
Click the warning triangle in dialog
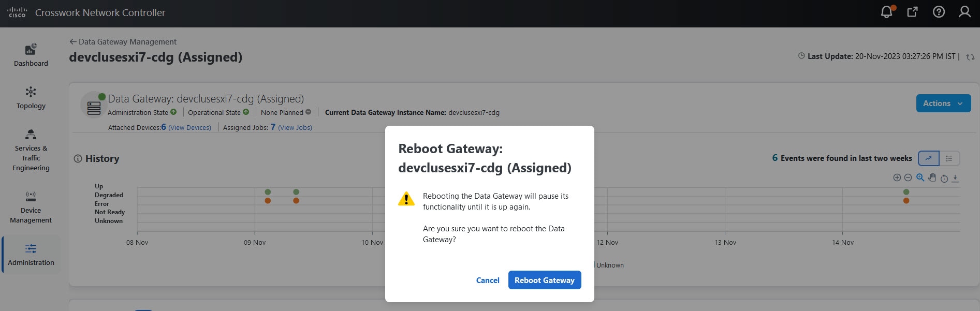[x=406, y=199]
